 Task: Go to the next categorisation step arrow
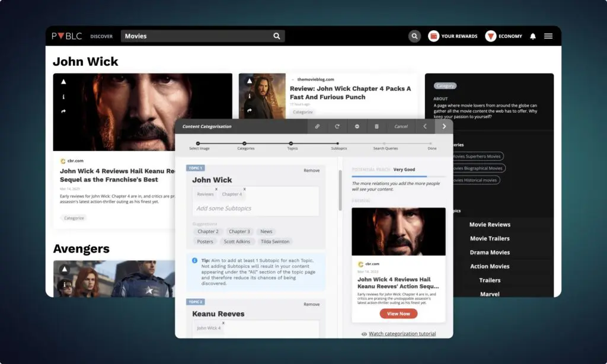coord(444,126)
